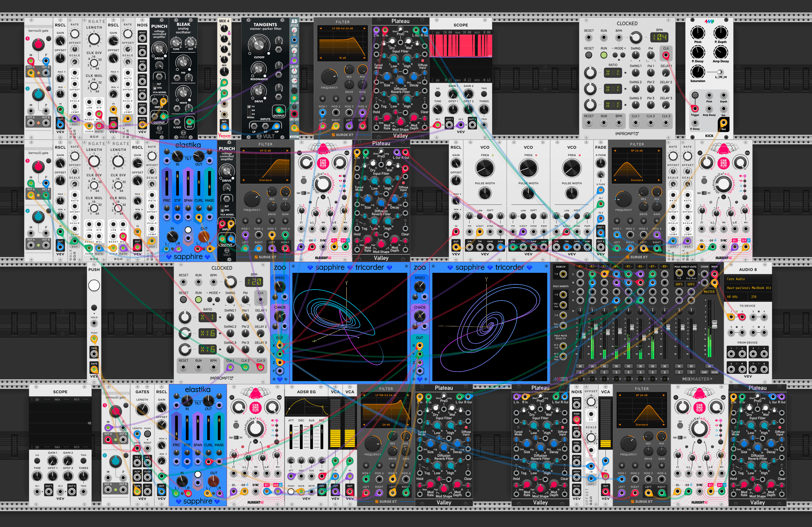Click the Out jack on the KICK module

pos(724,123)
